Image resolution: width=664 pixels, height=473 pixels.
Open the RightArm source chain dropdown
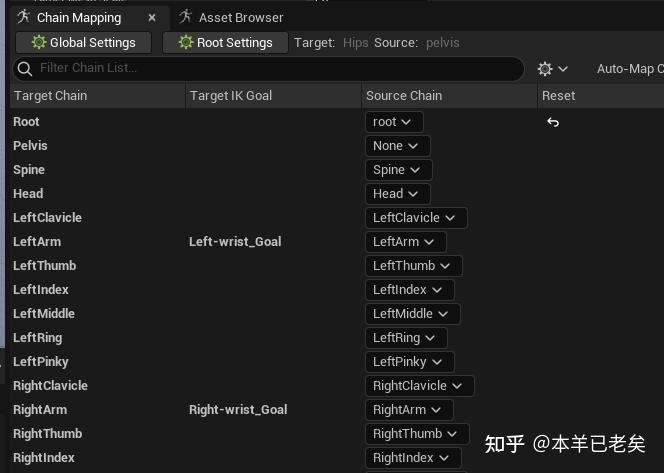click(x=409, y=410)
